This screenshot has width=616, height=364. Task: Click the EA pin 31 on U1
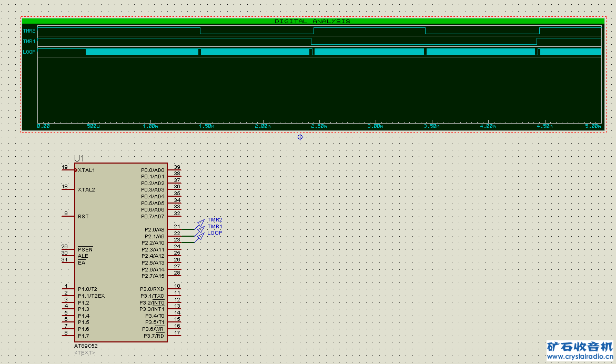click(68, 262)
